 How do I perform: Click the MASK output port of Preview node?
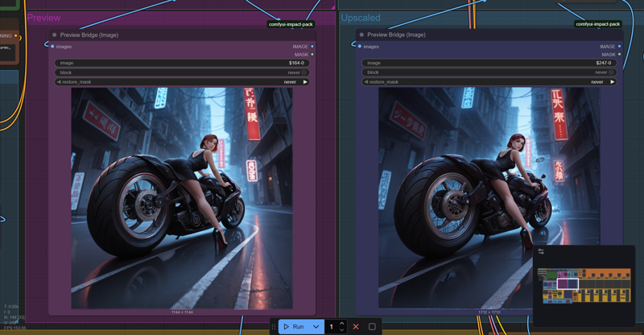pos(312,55)
